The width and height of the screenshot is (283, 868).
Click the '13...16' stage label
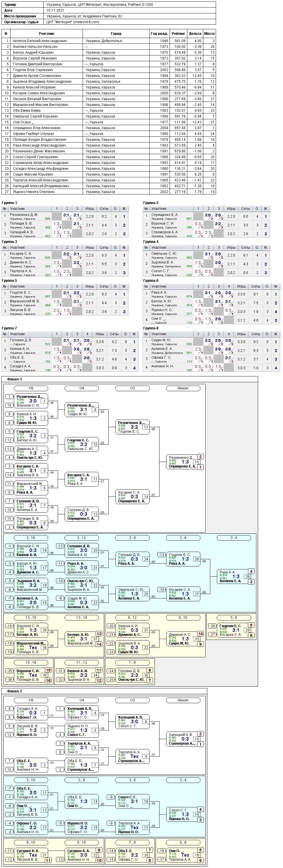click(x=31, y=618)
